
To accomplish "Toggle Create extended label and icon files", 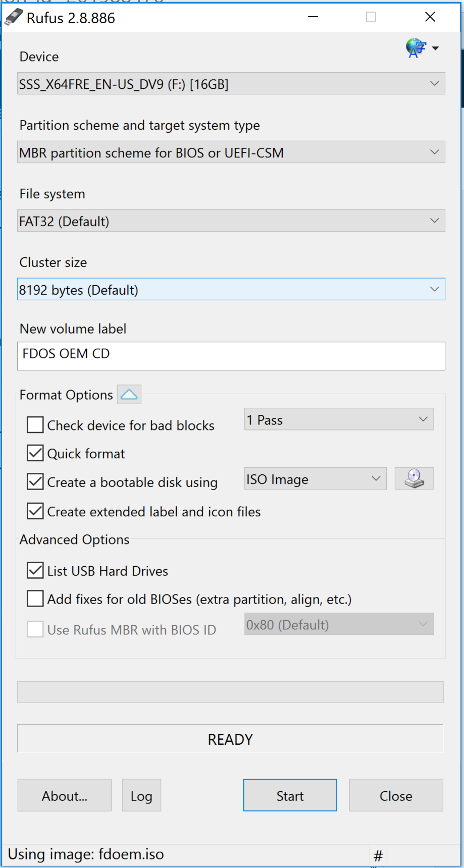I will [35, 511].
